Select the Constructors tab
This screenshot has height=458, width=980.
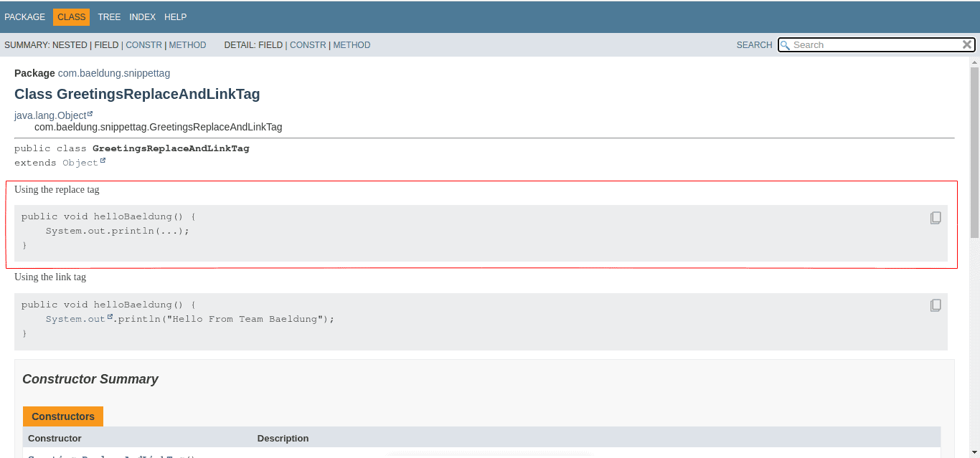pos(63,416)
